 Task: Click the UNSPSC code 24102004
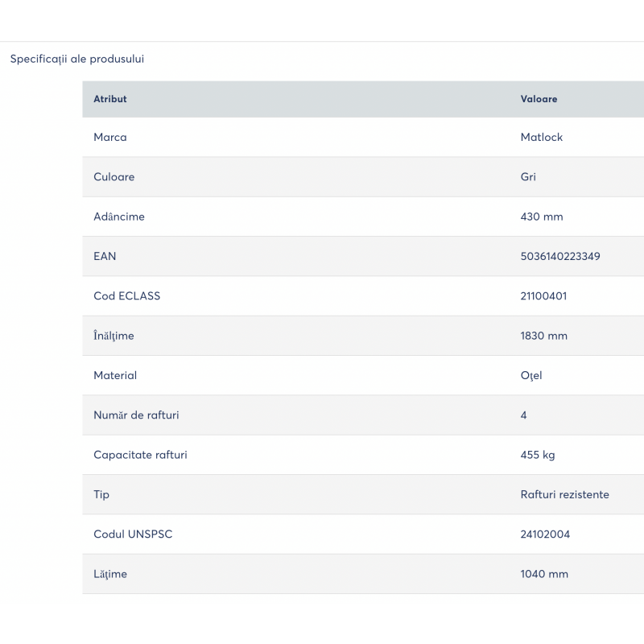pyautogui.click(x=545, y=535)
